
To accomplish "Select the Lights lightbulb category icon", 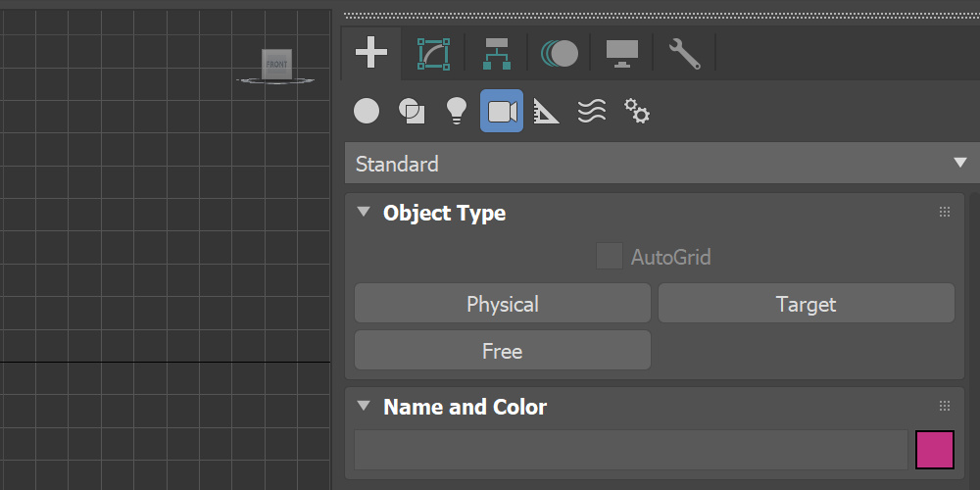I will click(457, 112).
